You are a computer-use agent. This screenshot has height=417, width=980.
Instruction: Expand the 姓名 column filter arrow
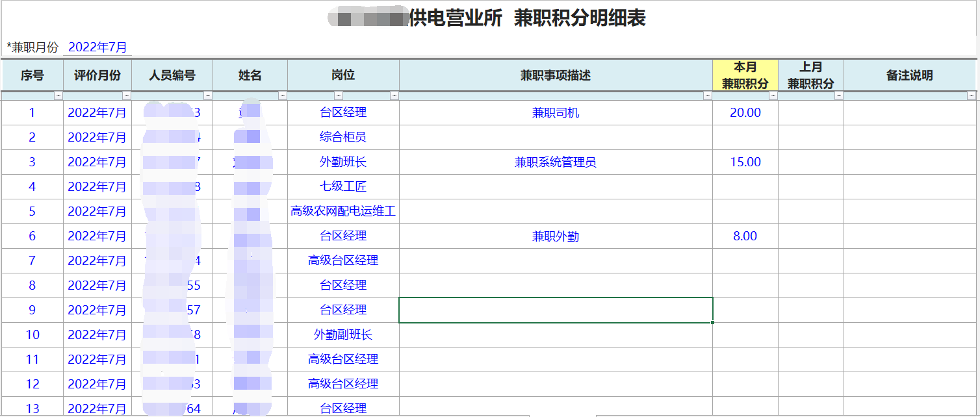tap(283, 95)
